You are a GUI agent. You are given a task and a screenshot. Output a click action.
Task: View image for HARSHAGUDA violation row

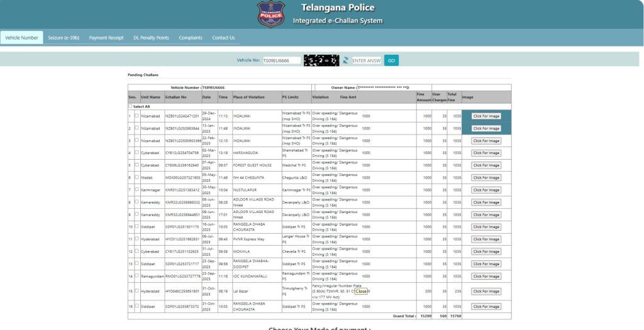pyautogui.click(x=486, y=153)
